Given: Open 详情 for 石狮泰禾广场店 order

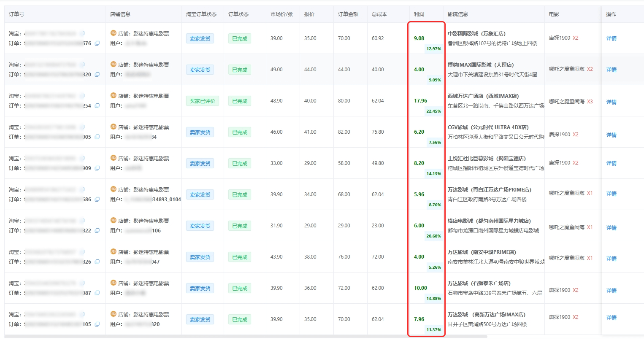Looking at the screenshot, I should (x=611, y=291).
